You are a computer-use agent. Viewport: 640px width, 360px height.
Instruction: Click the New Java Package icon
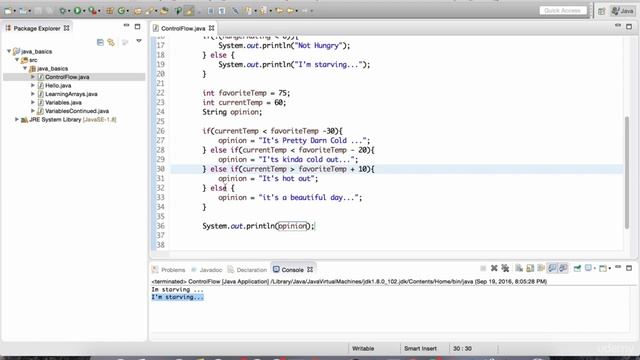coord(109,11)
